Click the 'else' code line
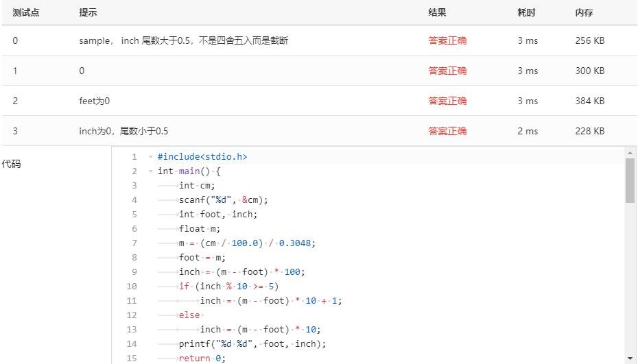Viewport: 638px width, 364px height. 189,315
